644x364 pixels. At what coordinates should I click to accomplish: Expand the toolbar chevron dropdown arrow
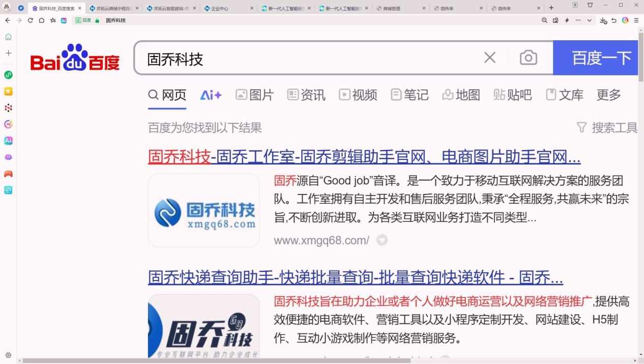coord(589,20)
